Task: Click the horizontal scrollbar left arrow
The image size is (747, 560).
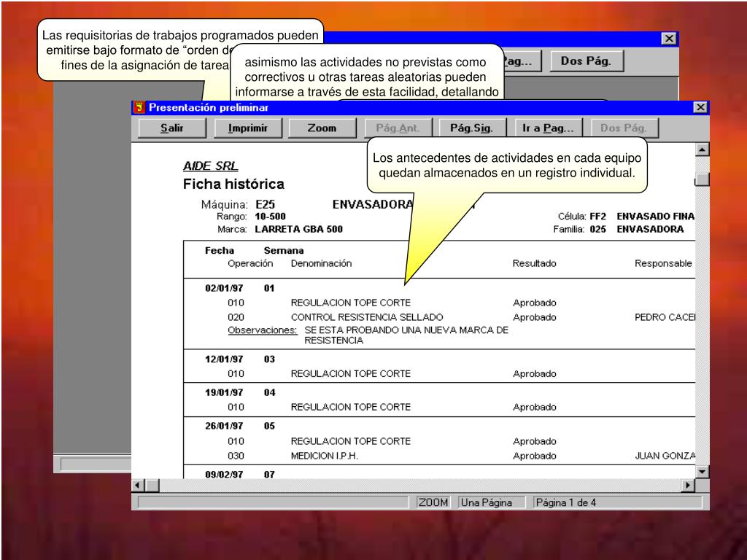Action: coord(138,486)
